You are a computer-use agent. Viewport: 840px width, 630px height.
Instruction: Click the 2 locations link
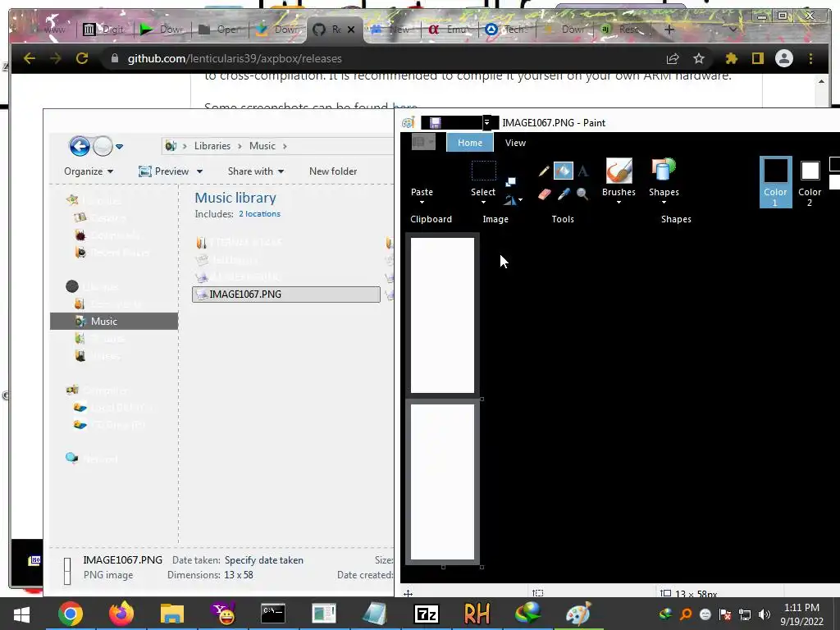pos(259,214)
